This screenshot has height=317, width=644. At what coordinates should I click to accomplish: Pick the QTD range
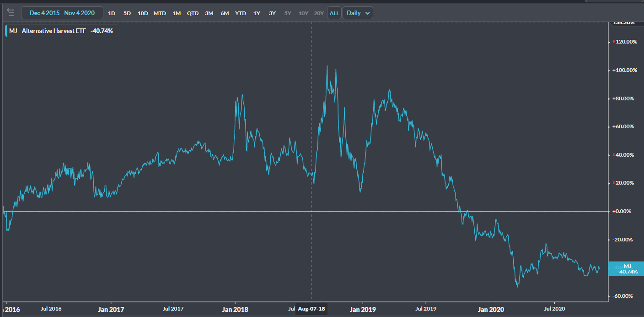(x=193, y=13)
